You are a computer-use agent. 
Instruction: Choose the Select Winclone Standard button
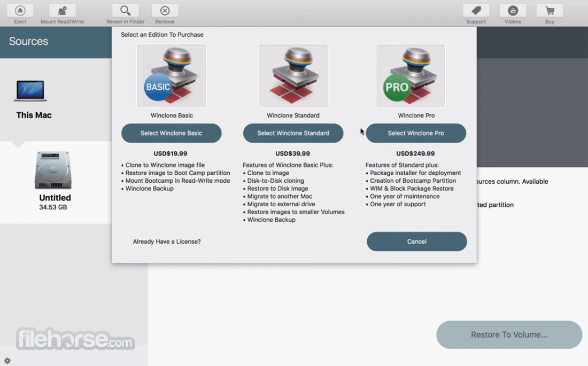293,133
